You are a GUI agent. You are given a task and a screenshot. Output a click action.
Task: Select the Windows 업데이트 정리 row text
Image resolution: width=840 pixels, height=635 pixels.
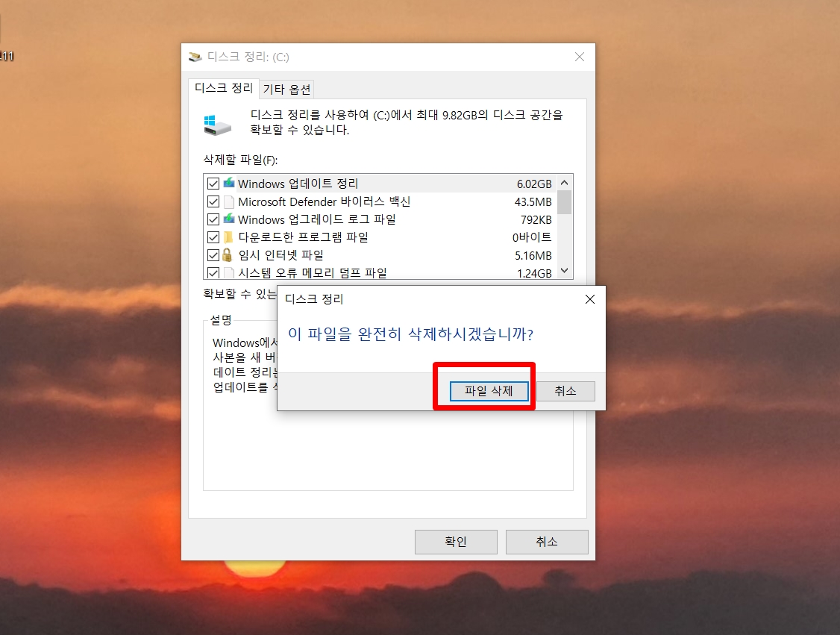(298, 184)
